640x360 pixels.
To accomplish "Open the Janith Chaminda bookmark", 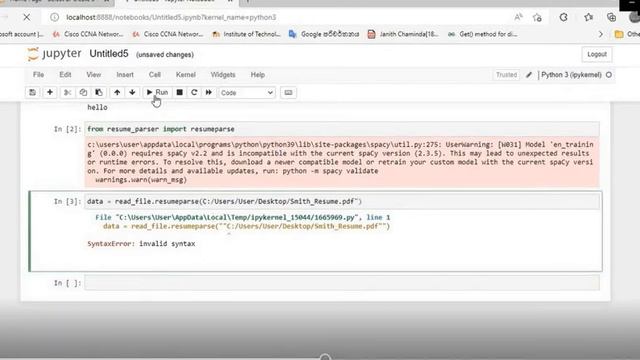I will (402, 34).
